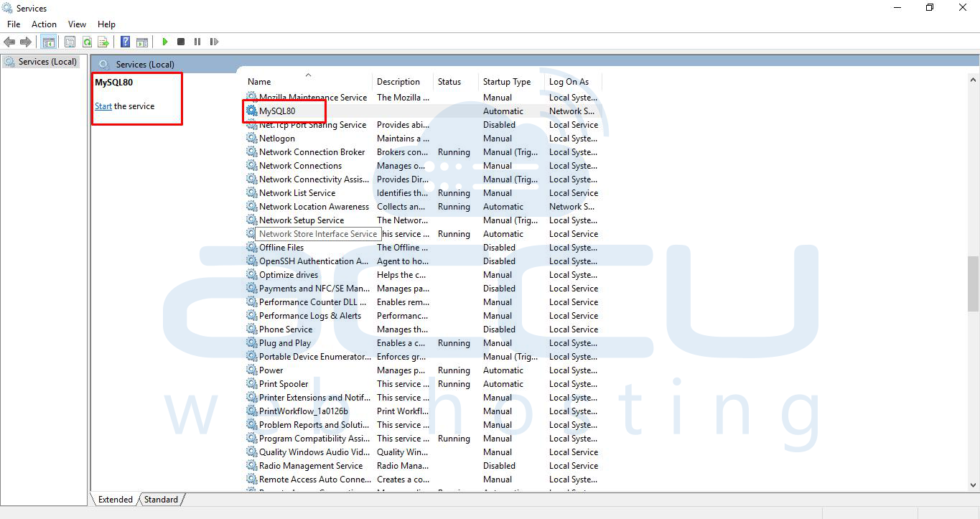
Task: Click the Mozilla Maintenance Service gear icon
Action: [251, 97]
